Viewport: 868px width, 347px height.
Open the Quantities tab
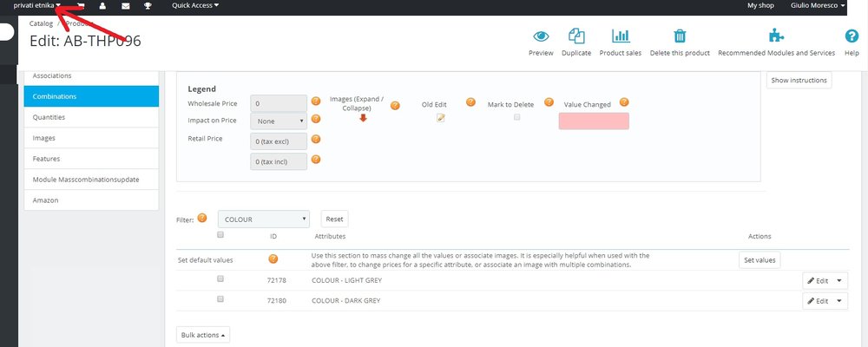(91, 117)
